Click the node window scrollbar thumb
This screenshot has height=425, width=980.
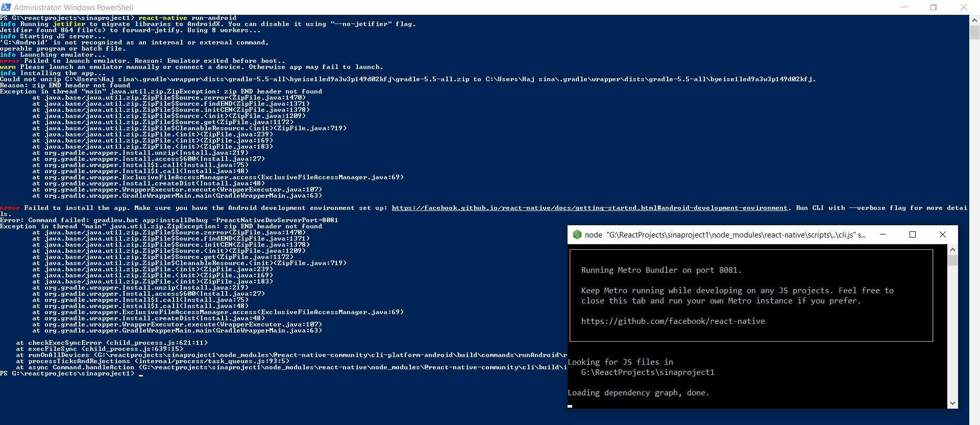click(952, 261)
